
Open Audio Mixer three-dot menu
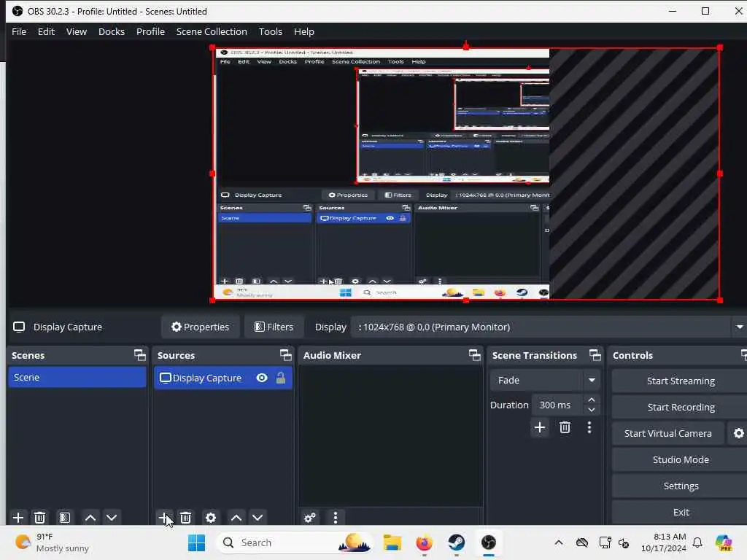(336, 518)
